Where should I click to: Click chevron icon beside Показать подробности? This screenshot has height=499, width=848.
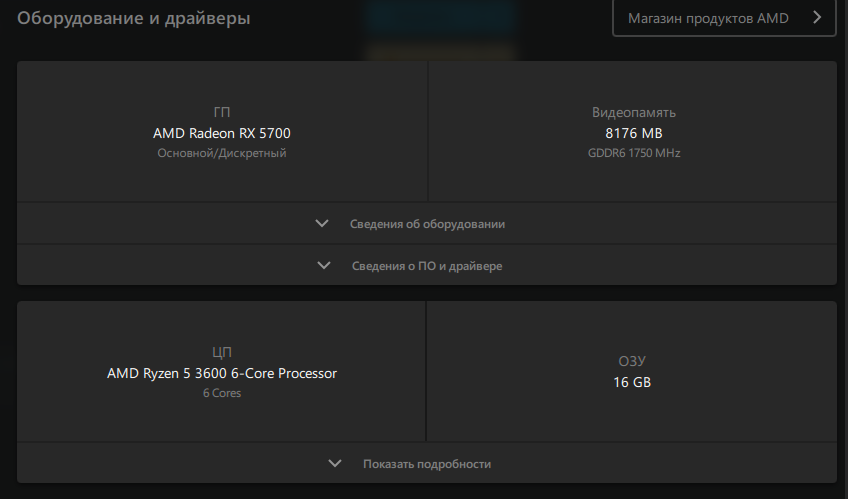point(335,463)
